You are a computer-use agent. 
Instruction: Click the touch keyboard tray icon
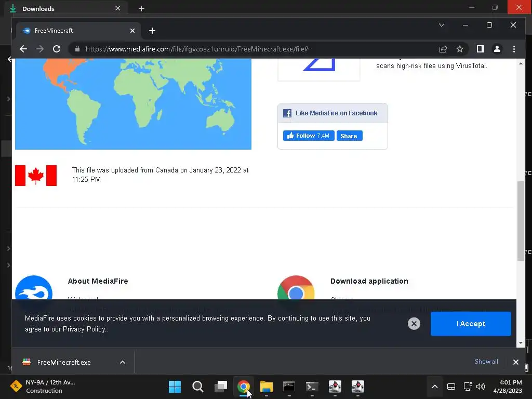[451, 387]
